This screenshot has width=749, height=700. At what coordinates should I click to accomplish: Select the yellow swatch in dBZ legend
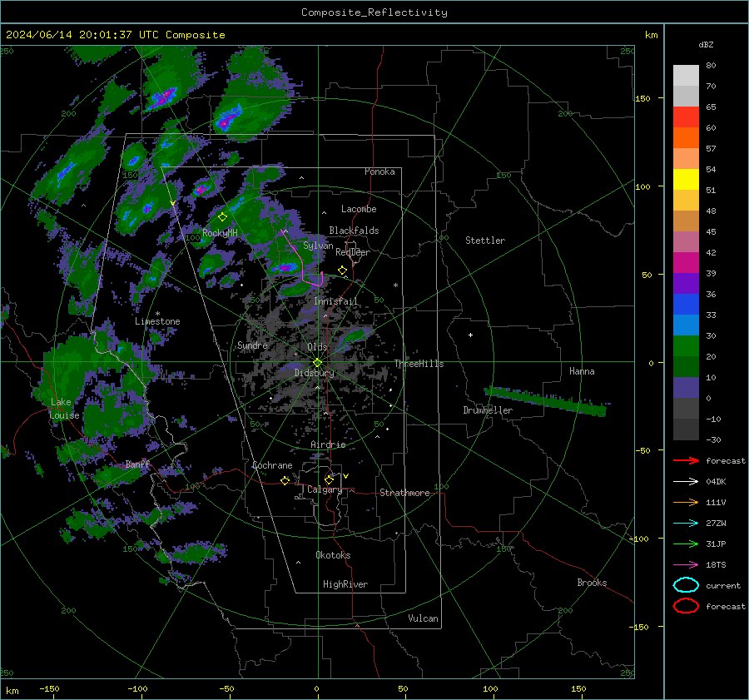[x=686, y=180]
